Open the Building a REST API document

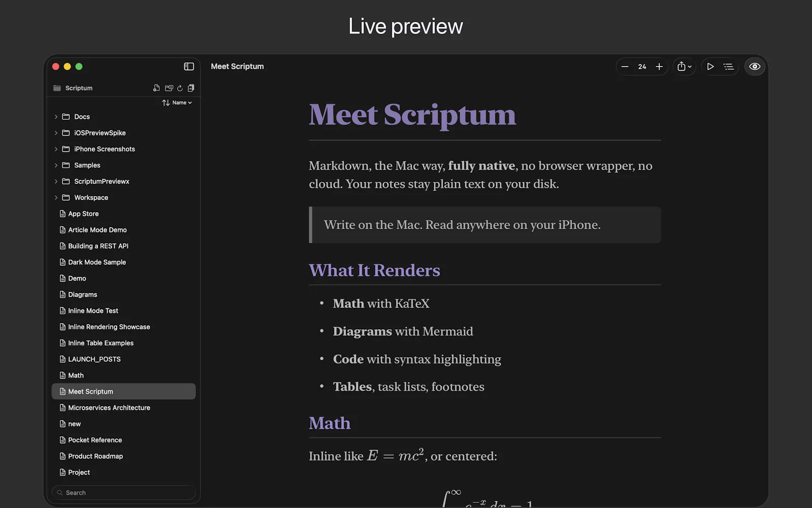[x=123, y=246]
